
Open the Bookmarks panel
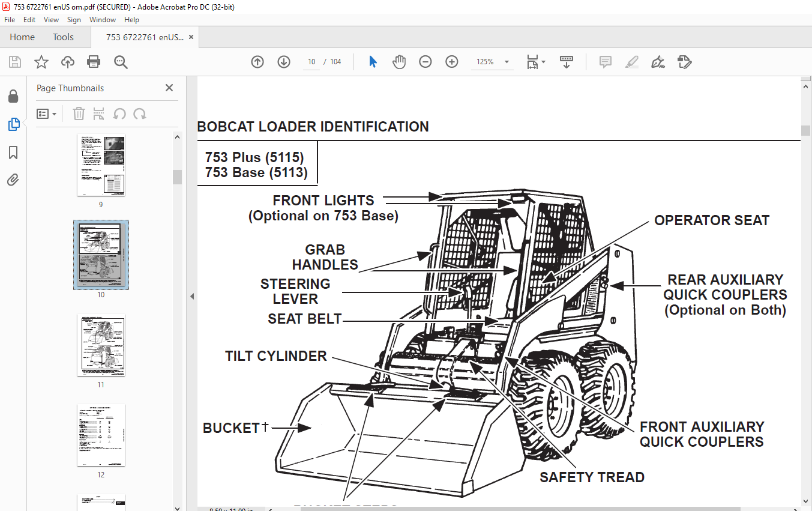(13, 153)
